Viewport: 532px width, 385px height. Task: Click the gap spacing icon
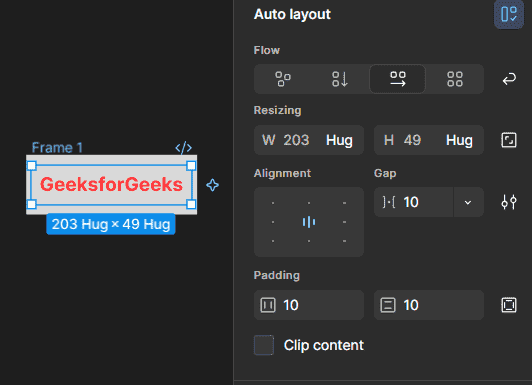tap(389, 202)
